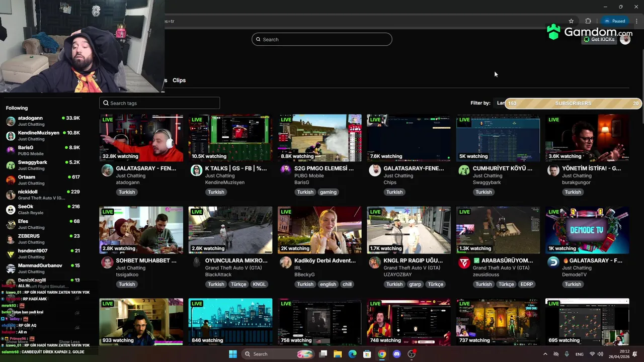This screenshot has width=644, height=362.
Task: Open the thumbnail with 7.6K watching
Action: pyautogui.click(x=409, y=138)
